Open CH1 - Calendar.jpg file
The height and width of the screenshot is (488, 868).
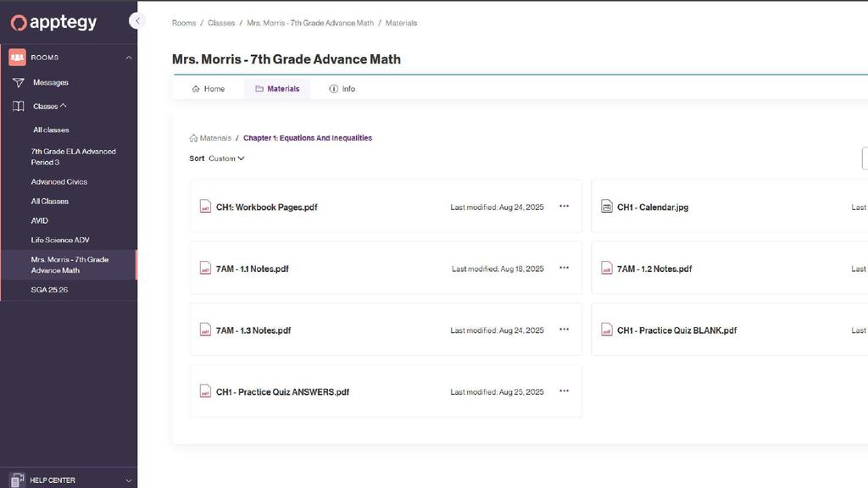pos(653,207)
